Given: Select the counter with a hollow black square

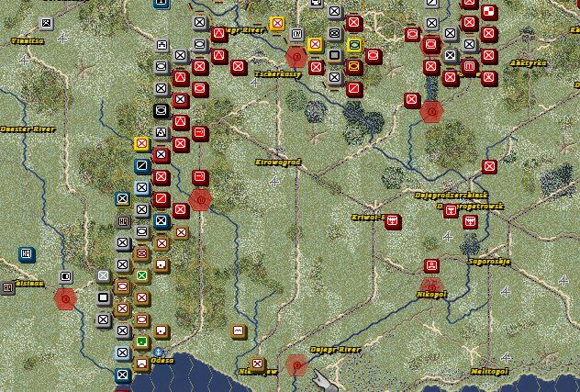Looking at the screenshot, I should click(335, 55).
